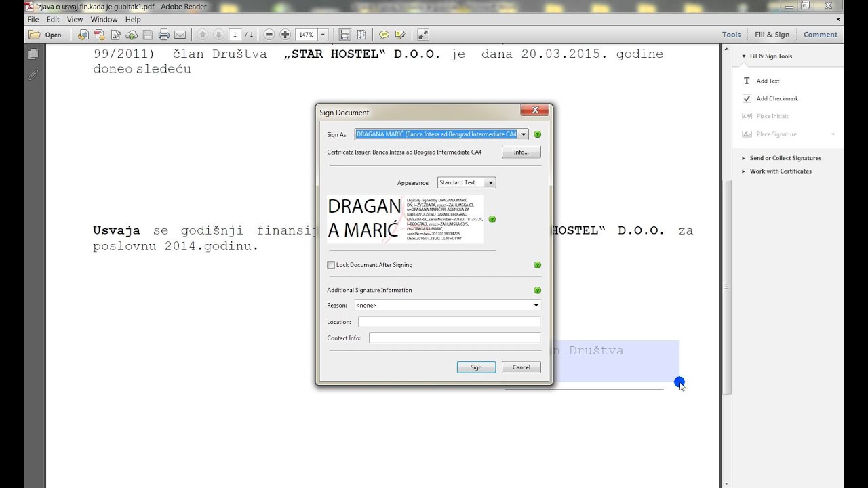868x488 pixels.
Task: Switch to the Comment pane tab
Action: (x=821, y=35)
